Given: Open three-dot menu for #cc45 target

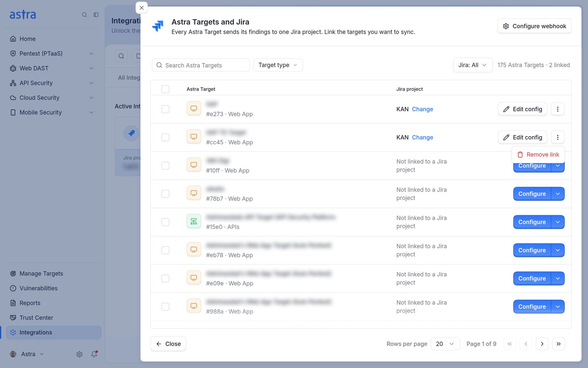Looking at the screenshot, I should (557, 137).
